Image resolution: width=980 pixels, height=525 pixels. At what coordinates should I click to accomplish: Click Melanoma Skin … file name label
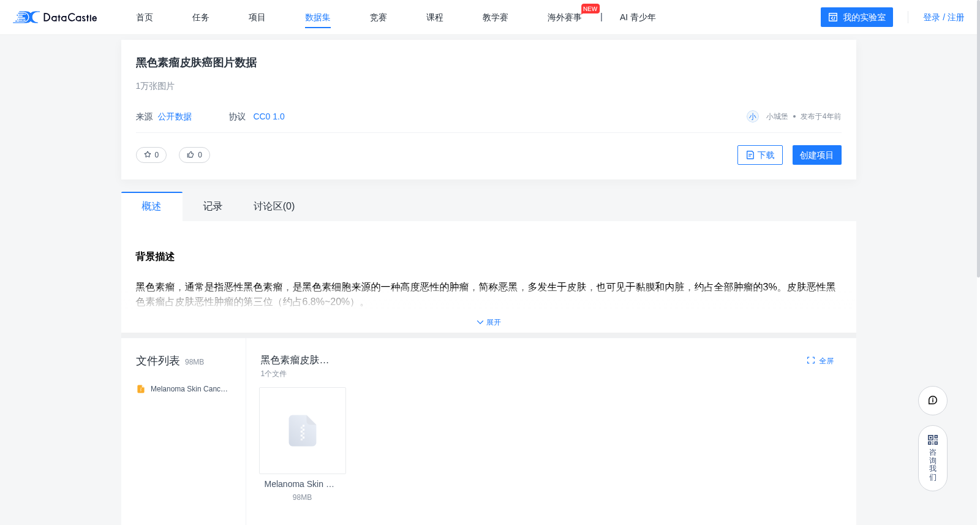(300, 484)
